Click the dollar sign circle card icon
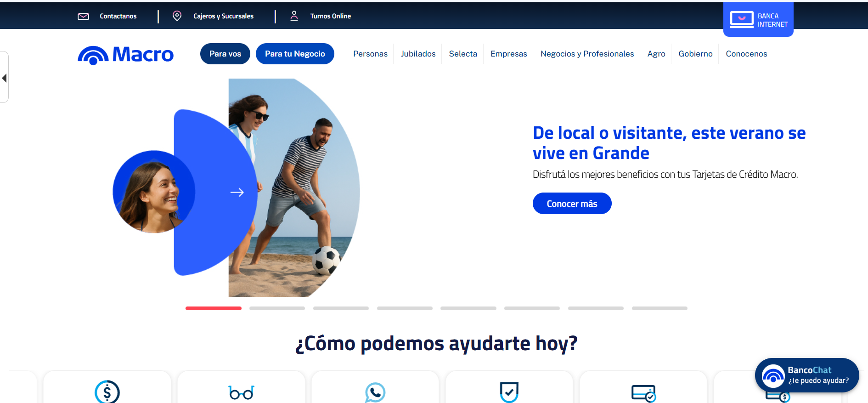 click(x=107, y=392)
